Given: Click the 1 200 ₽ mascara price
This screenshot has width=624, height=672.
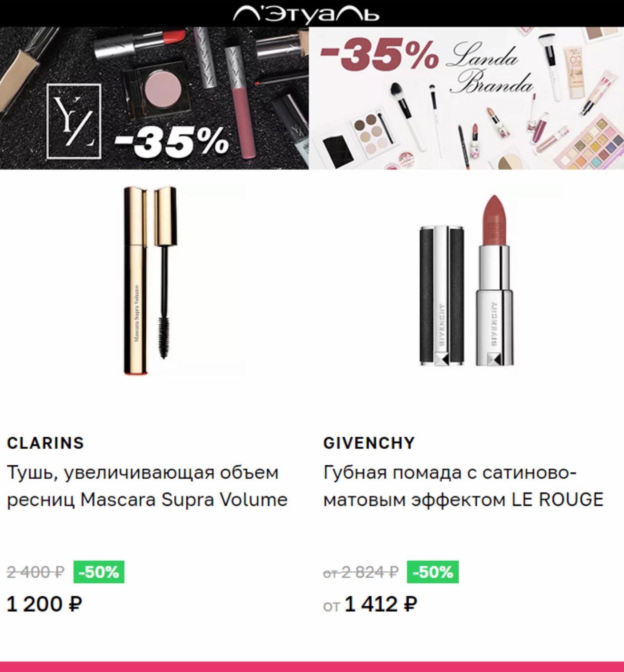Looking at the screenshot, I should click(x=44, y=604).
